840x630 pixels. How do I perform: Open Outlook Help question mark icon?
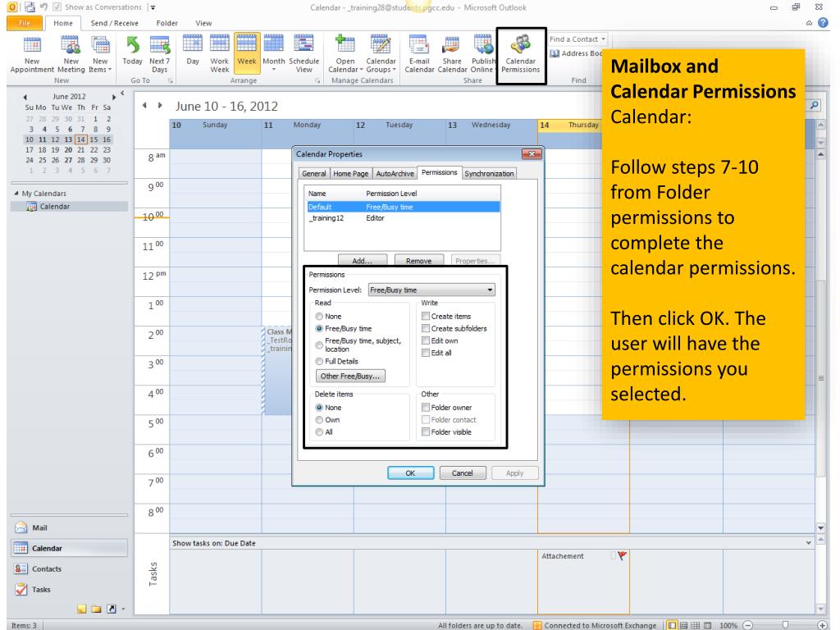point(824,23)
